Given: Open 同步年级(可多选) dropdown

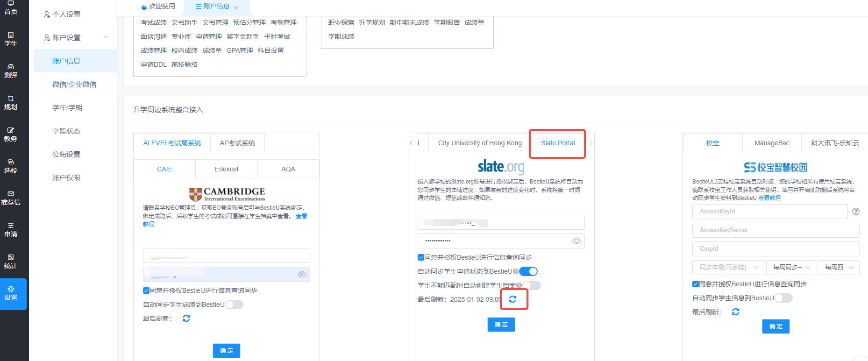Looking at the screenshot, I should [728, 267].
